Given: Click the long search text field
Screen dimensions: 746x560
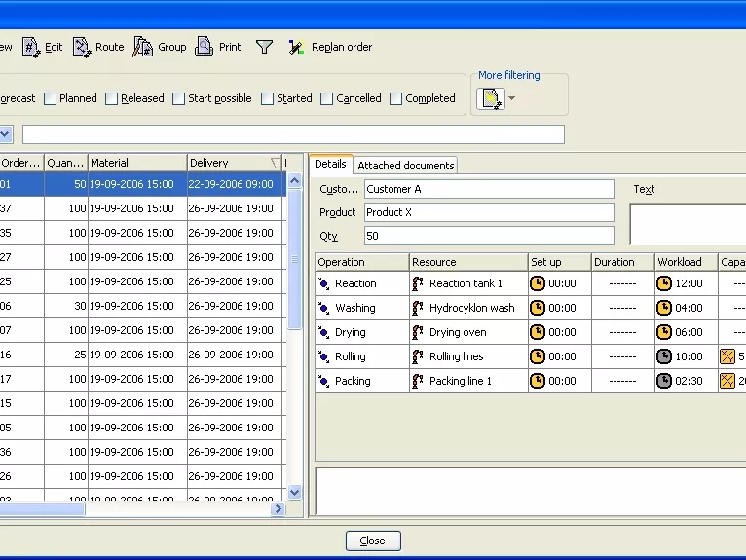Looking at the screenshot, I should pyautogui.click(x=293, y=134).
